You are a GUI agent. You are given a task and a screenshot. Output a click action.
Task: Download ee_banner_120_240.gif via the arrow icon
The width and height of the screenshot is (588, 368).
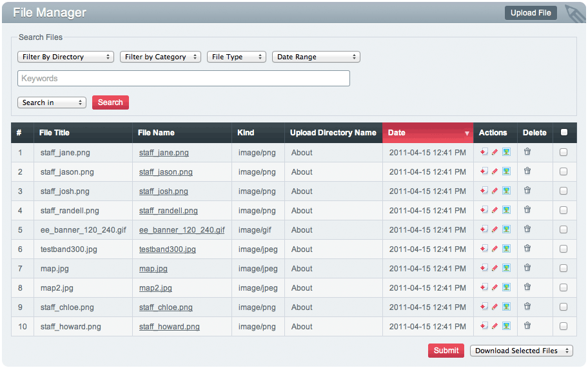pyautogui.click(x=484, y=229)
